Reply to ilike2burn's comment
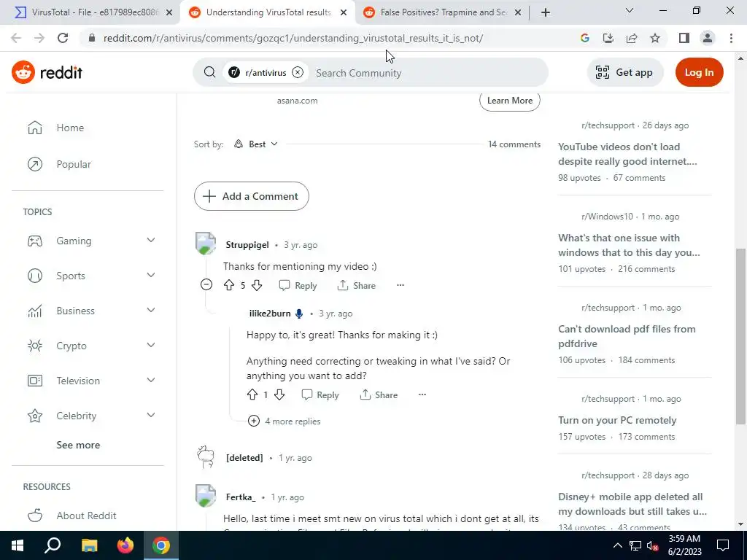The image size is (747, 560). (320, 394)
